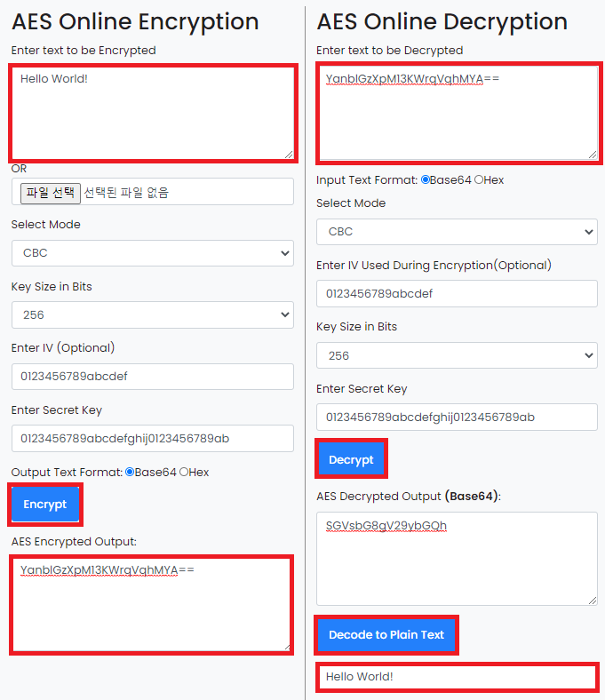605x700 pixels.
Task: Click the AES Encrypted Output textarea
Action: (151, 604)
